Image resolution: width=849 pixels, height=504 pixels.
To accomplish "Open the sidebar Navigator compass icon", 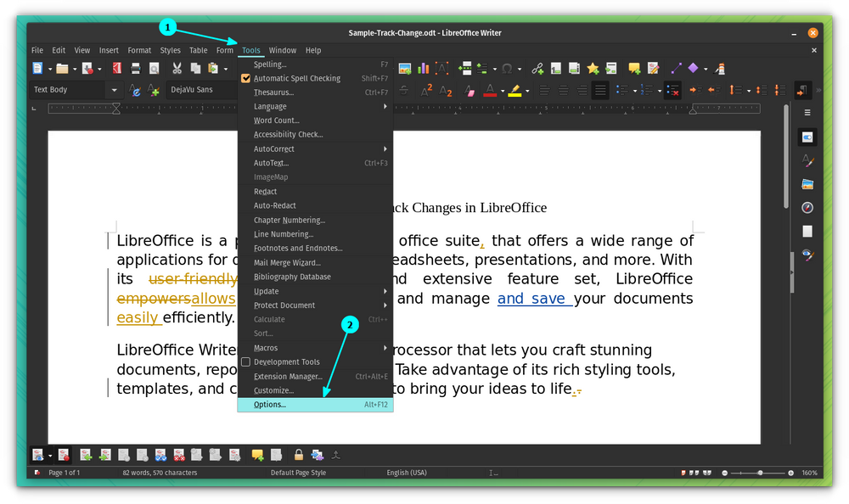I will pos(807,208).
